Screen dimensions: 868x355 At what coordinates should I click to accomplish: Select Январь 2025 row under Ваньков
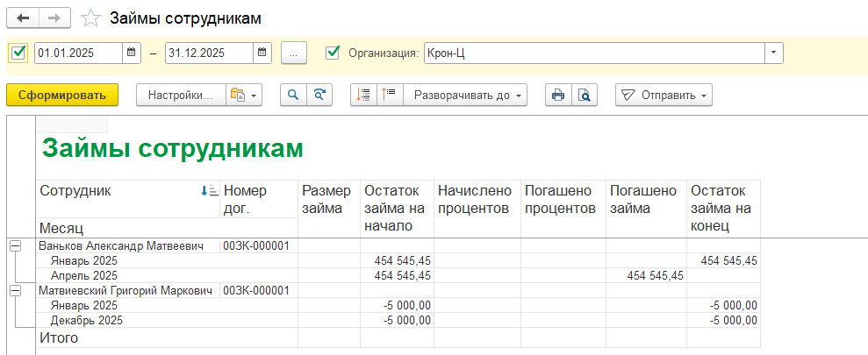(167, 260)
